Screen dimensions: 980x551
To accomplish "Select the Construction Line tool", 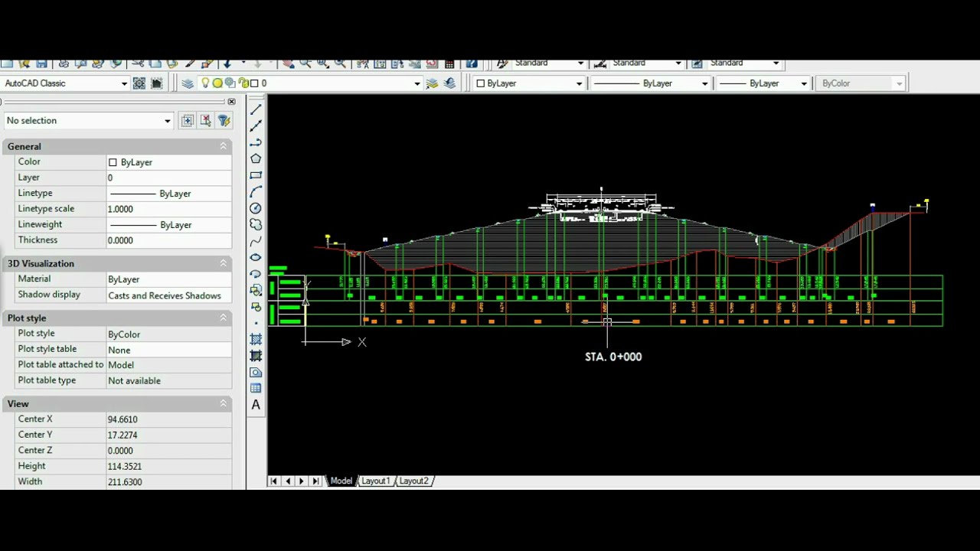I will coord(256,126).
